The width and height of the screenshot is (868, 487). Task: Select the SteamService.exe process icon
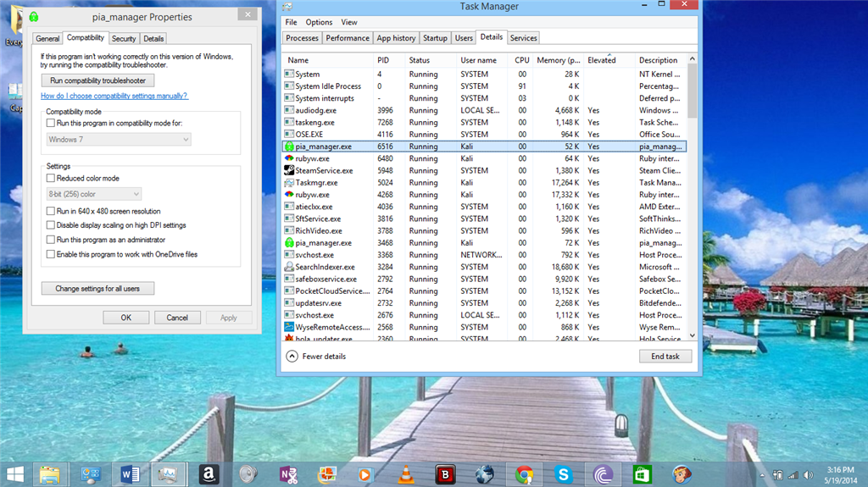(289, 170)
